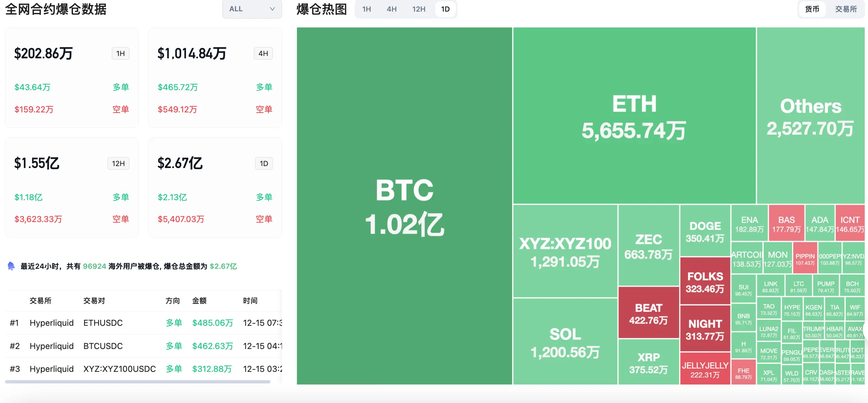This screenshot has height=403, width=868.
Task: Open the Hyperliquid BTCUSDC liquidation row
Action: (103, 346)
